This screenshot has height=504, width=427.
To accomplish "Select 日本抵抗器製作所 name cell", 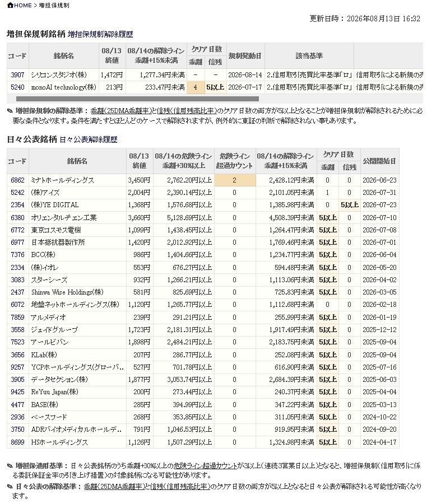I will point(77,242).
